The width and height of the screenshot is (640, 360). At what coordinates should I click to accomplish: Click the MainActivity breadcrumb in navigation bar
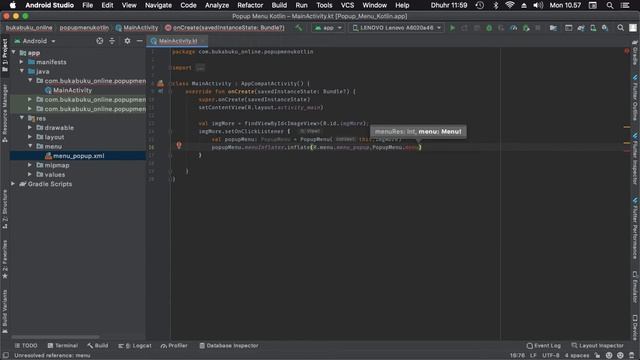point(137,28)
